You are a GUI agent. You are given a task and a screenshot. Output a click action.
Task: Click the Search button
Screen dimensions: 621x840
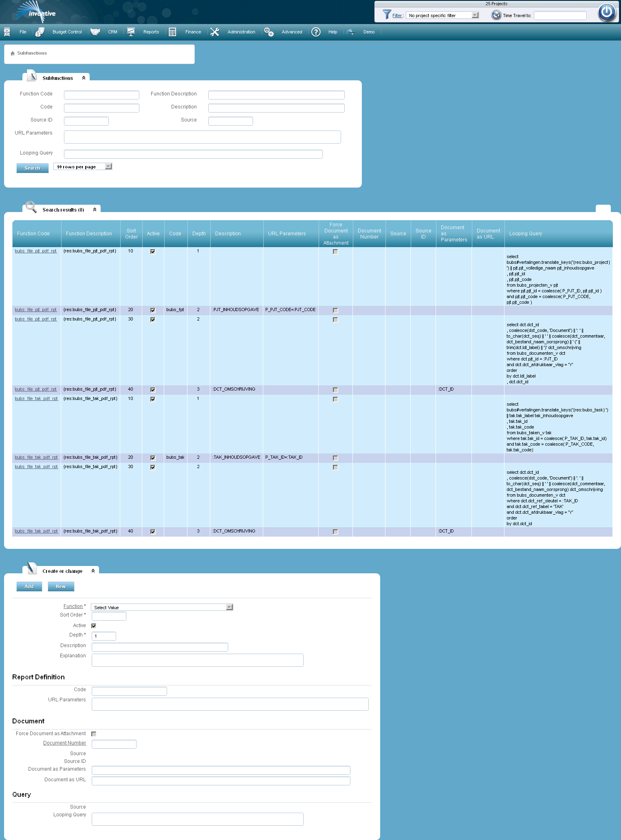(32, 168)
